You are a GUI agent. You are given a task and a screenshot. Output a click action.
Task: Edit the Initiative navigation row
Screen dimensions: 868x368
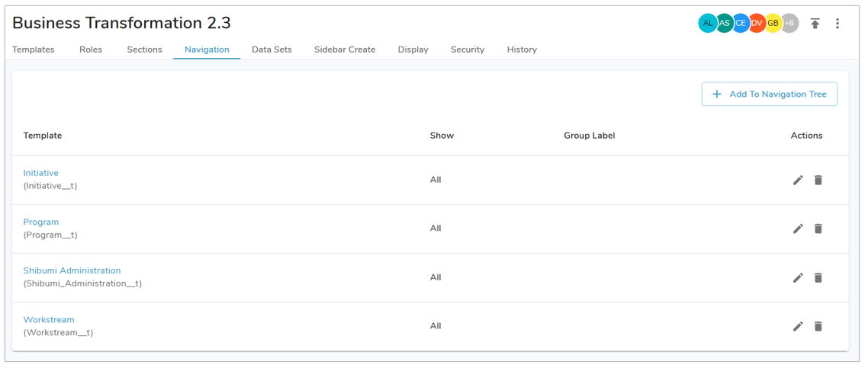[x=798, y=180]
